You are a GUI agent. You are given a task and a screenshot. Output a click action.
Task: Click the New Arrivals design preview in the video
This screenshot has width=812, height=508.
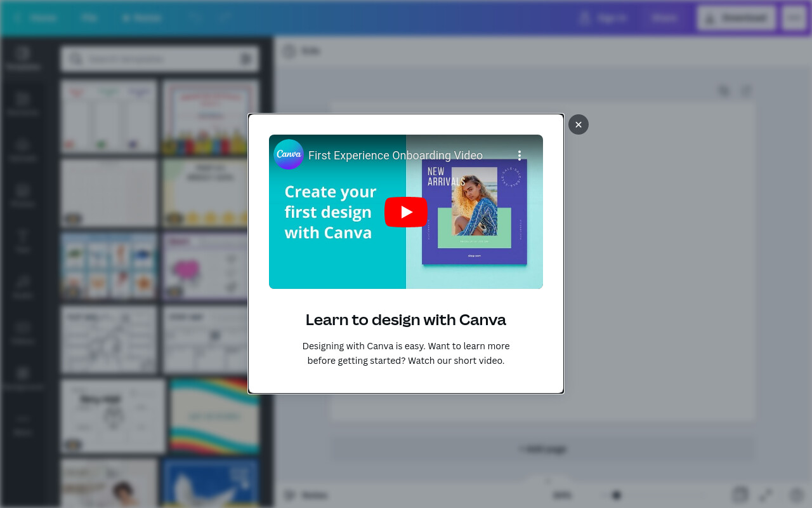475,211
